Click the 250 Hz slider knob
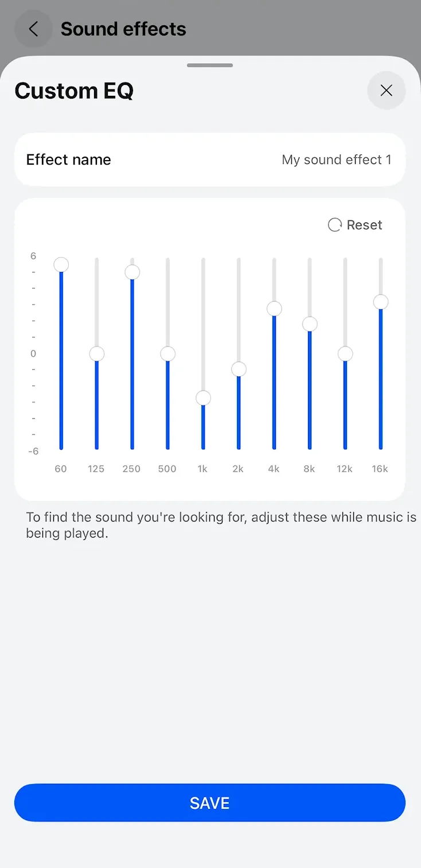Screen dimensions: 421x868 [x=132, y=272]
